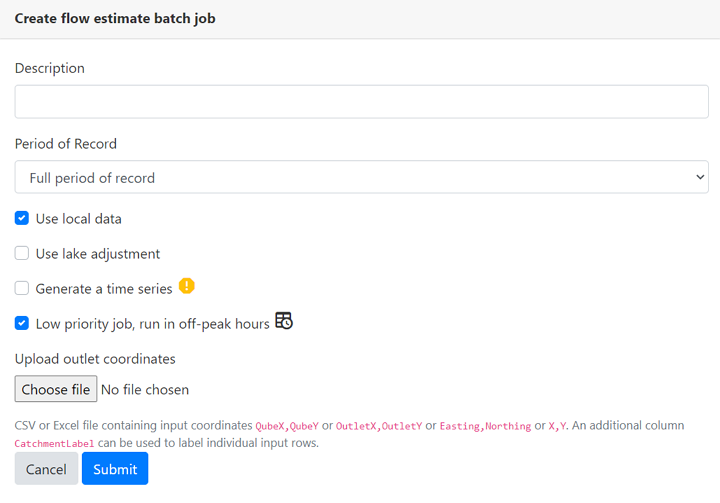
Task: Click the Cancel button
Action: (x=46, y=469)
